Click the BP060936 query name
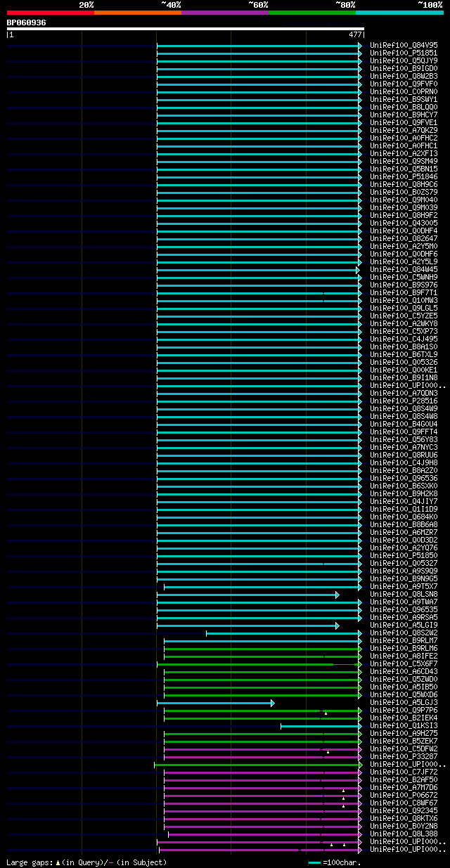 (x=27, y=22)
